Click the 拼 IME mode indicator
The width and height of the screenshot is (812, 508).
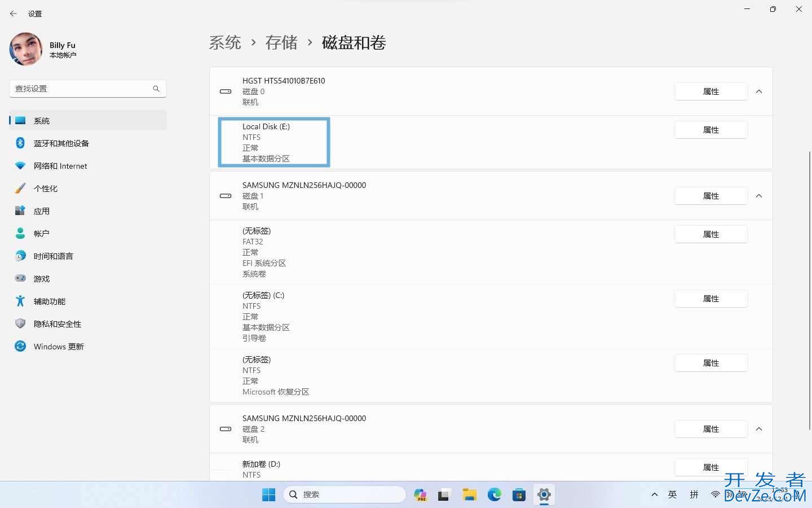[694, 494]
